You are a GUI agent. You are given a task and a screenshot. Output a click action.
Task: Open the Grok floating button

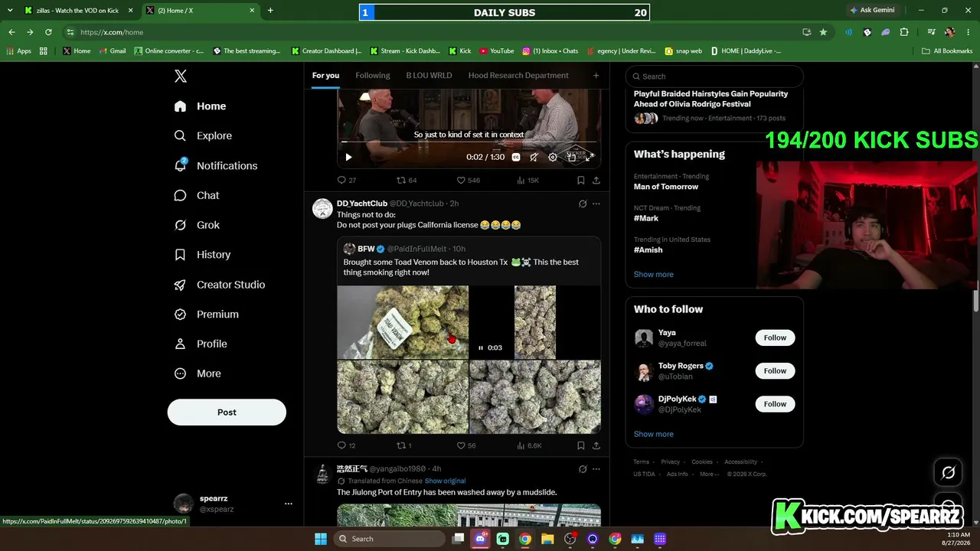click(x=948, y=472)
